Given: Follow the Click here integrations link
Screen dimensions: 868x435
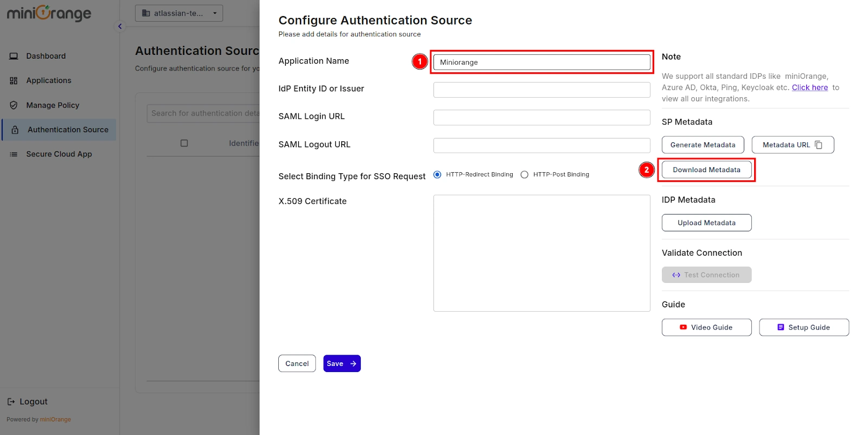Looking at the screenshot, I should coord(809,87).
